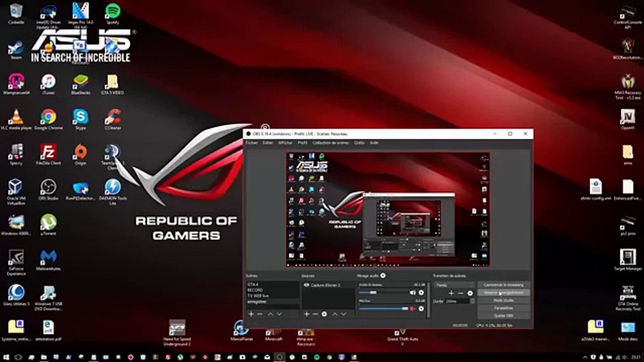The image size is (644, 362).
Task: Move the selected source up
Action: pyautogui.click(x=335, y=314)
